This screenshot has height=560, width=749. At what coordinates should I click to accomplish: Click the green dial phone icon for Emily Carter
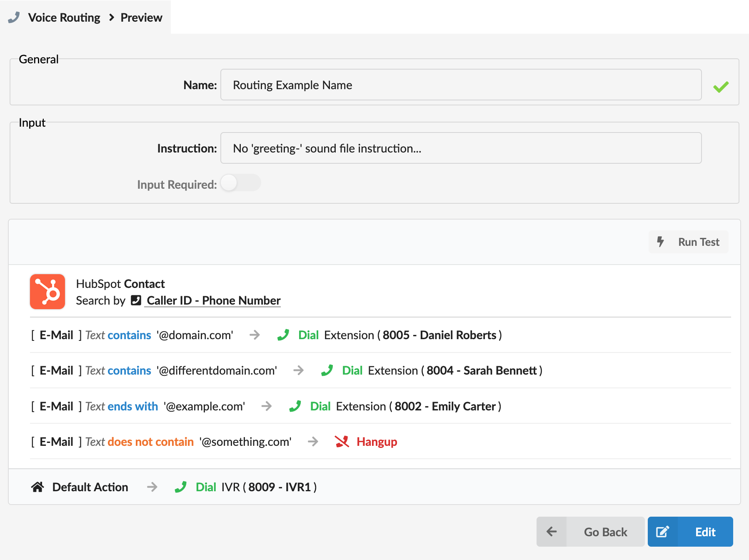coord(295,406)
